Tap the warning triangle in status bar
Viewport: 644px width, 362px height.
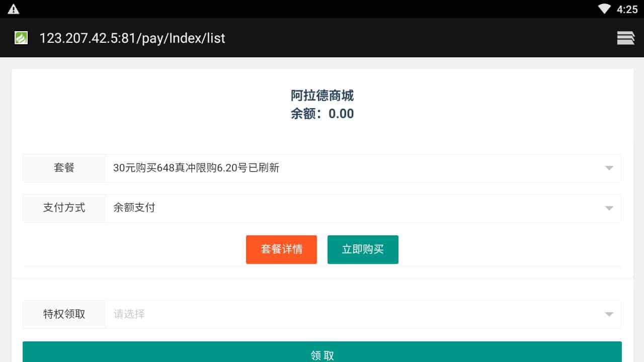pos(14,9)
